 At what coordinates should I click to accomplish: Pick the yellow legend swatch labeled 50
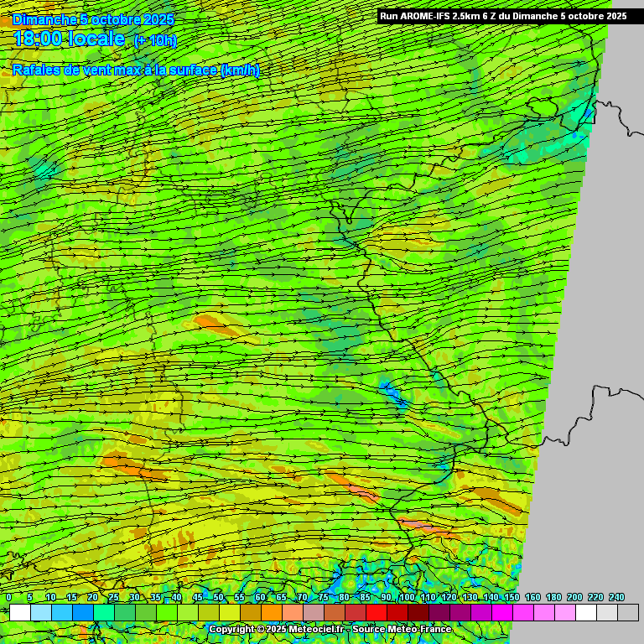[x=229, y=613]
